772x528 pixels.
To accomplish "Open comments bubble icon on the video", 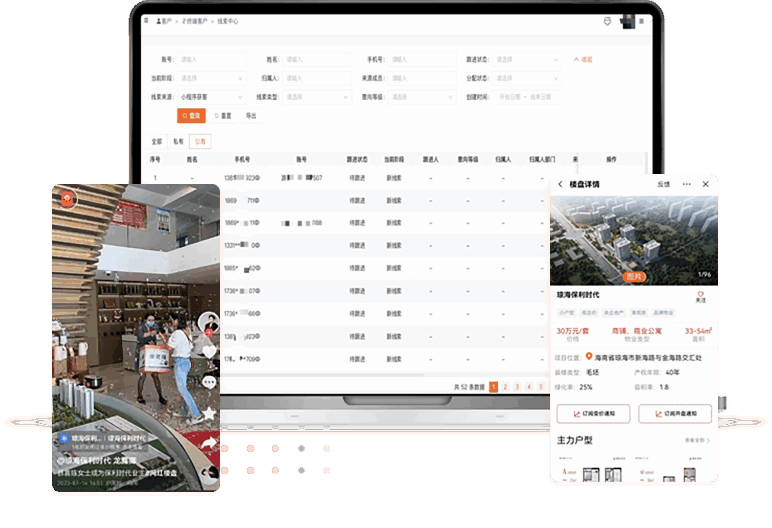I will (209, 381).
